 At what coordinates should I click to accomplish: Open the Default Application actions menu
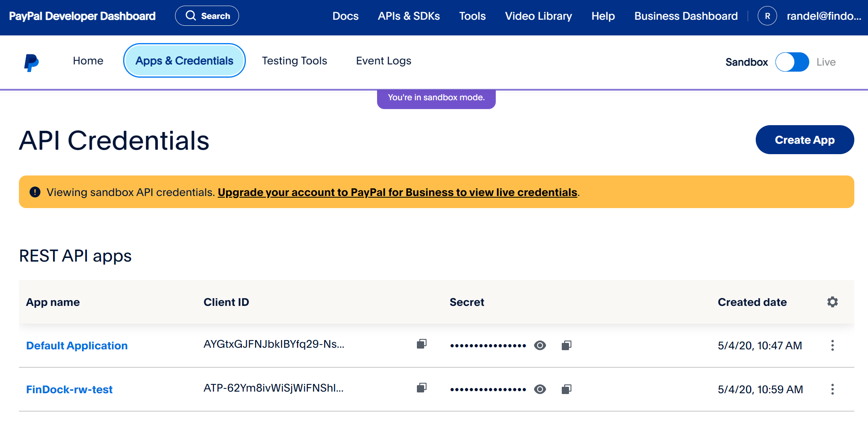[x=832, y=345]
